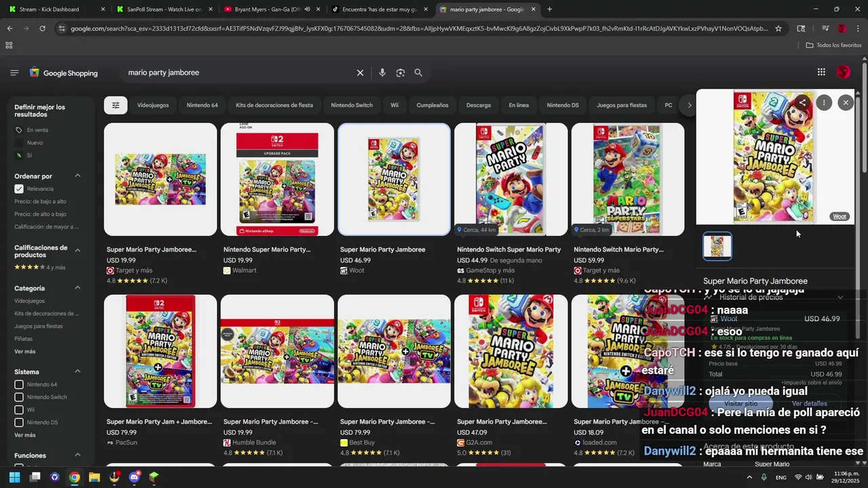Open the volume control in system tray
The height and width of the screenshot is (488, 868).
pos(809,477)
